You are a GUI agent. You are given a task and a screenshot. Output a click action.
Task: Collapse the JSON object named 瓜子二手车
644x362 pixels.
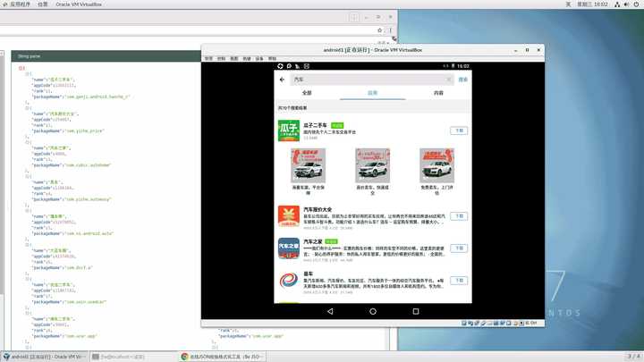[28, 74]
